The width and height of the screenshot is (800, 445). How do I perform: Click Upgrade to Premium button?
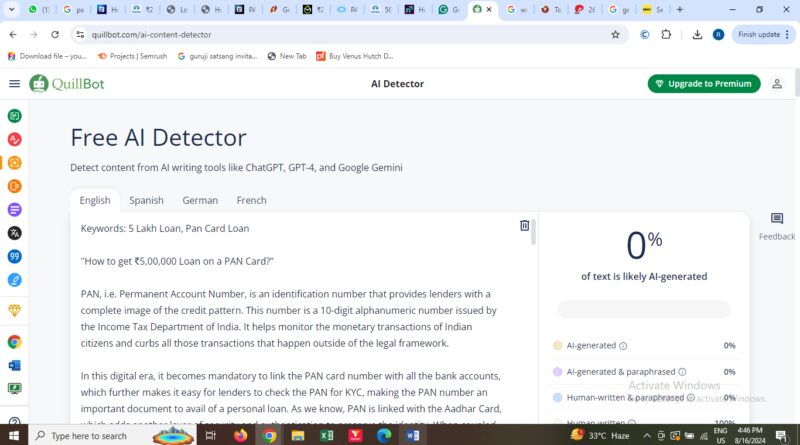[704, 84]
